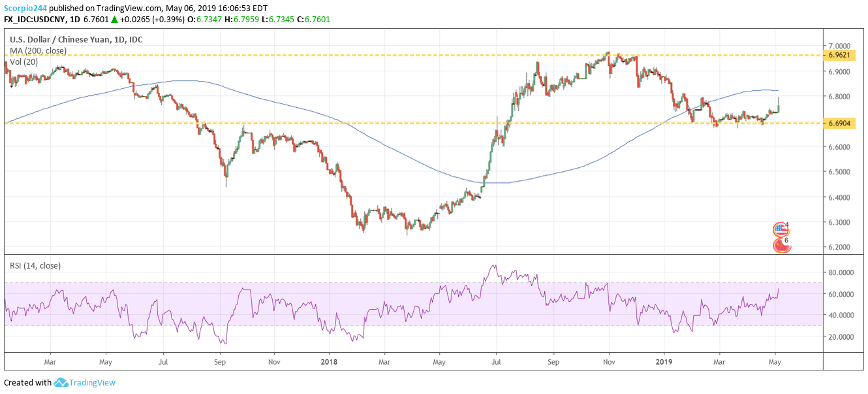Click the 2019 marker on time axis
This screenshot has width=868, height=394.
[664, 361]
